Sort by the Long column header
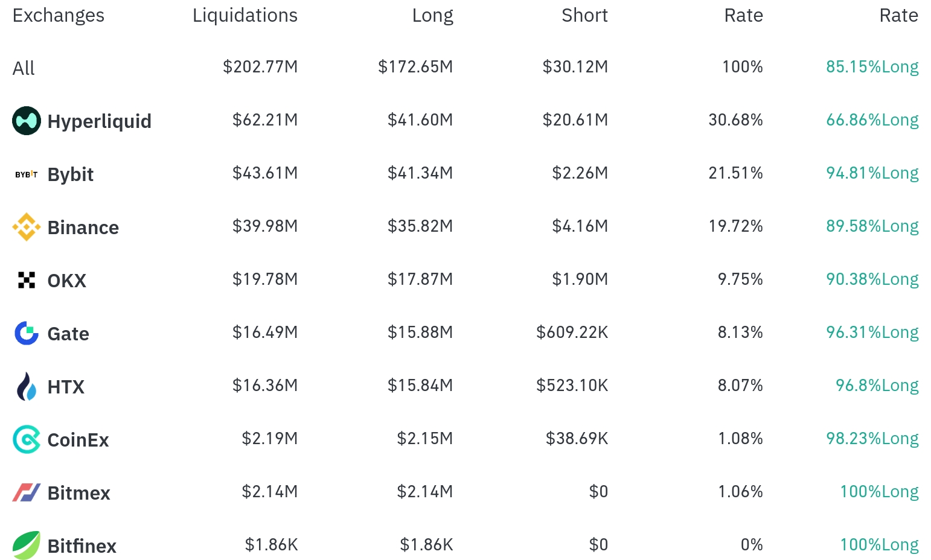The width and height of the screenshot is (931, 560). 432,16
